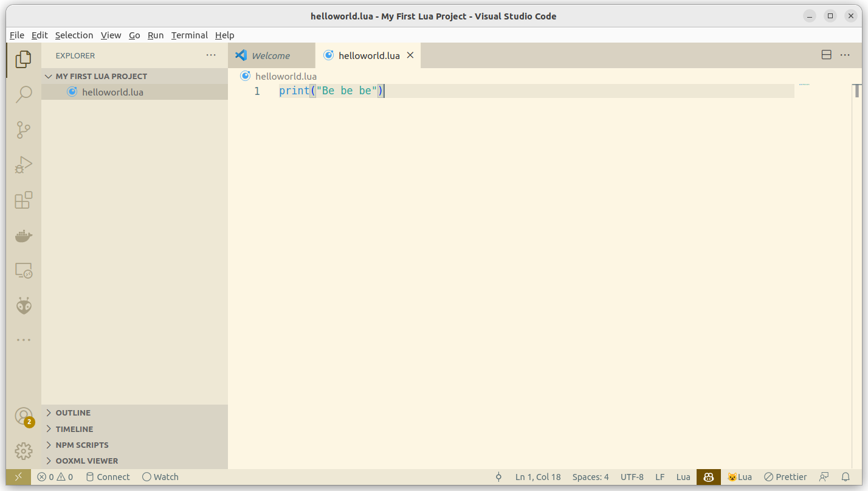
Task: Expand the NPM Scripts section
Action: click(x=82, y=445)
